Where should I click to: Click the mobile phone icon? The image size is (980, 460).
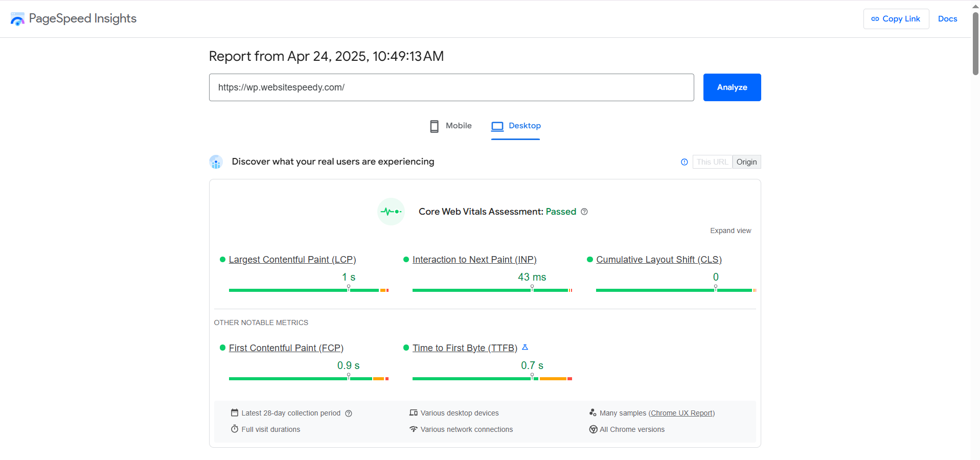(434, 126)
